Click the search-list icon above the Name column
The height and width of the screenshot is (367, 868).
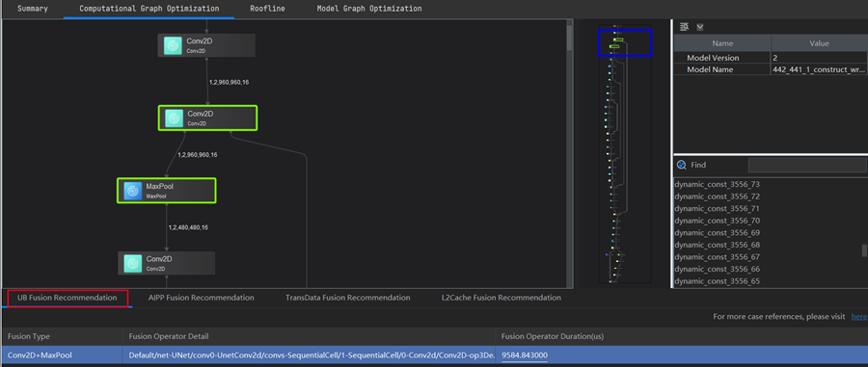[x=684, y=27]
